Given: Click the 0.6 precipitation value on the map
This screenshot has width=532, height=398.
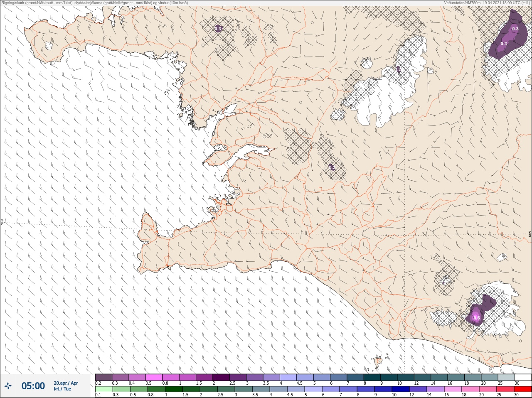Looking at the screenshot, I should [477, 318].
